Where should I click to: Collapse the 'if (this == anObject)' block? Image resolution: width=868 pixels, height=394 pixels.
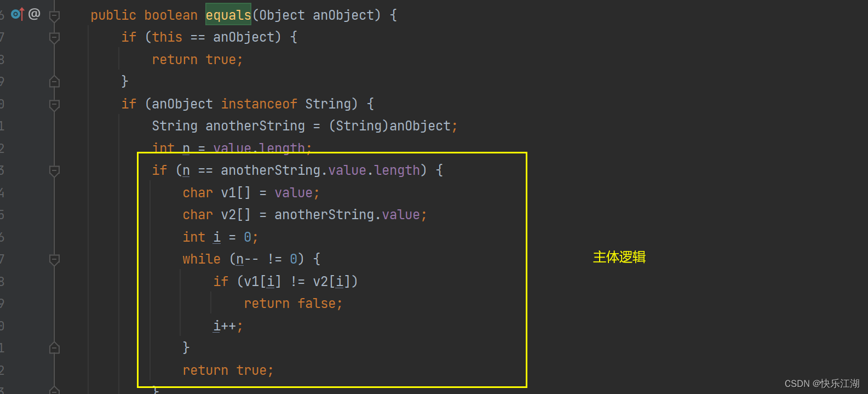point(54,38)
